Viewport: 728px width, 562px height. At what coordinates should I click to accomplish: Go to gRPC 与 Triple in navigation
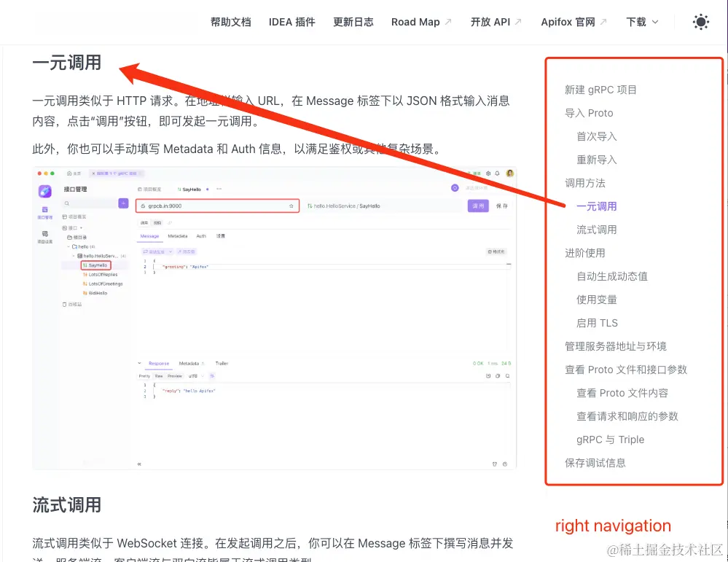[610, 440]
